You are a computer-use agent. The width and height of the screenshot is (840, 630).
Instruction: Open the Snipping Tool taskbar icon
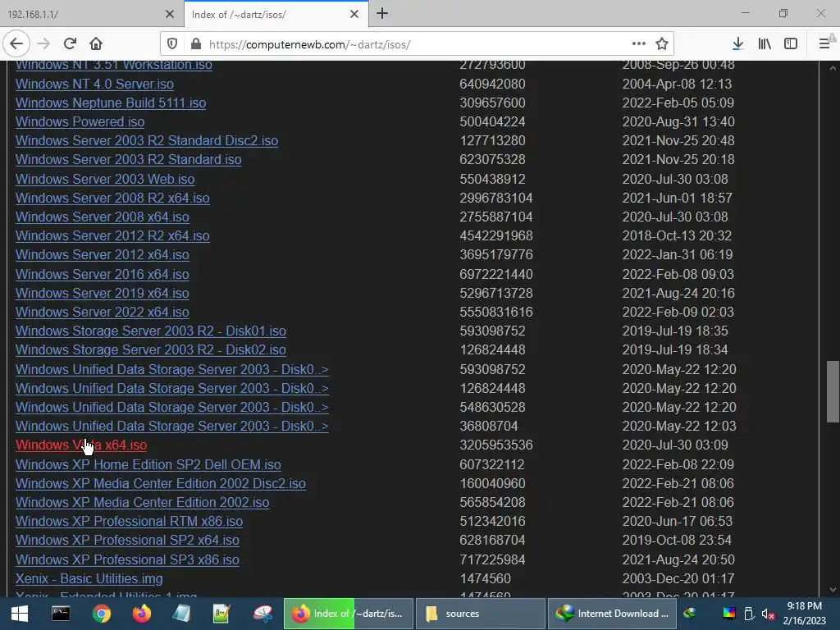(262, 614)
